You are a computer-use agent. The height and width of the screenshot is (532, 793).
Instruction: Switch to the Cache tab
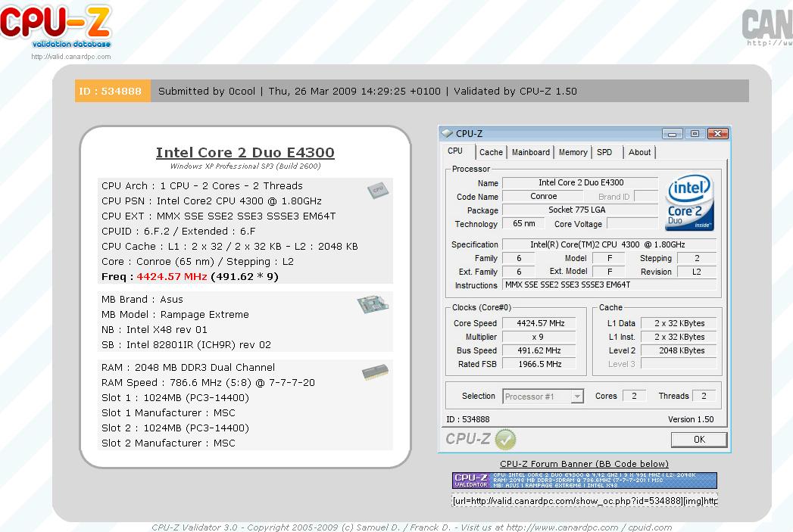click(491, 152)
